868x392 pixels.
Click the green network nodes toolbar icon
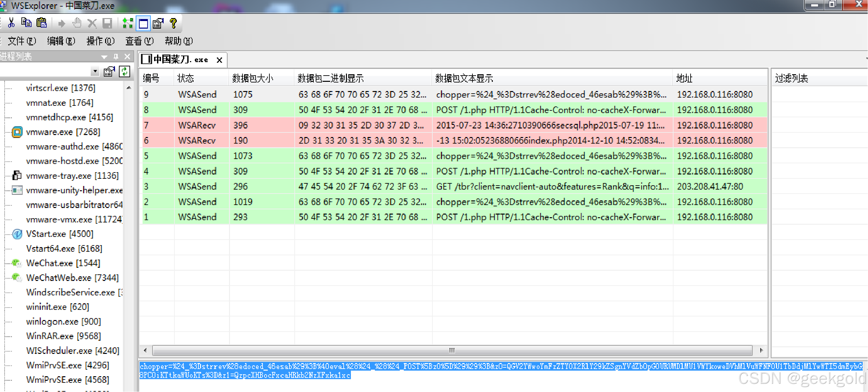click(x=128, y=23)
